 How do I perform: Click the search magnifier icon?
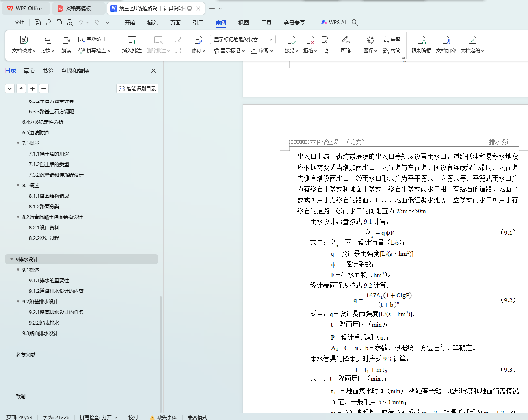pos(355,22)
